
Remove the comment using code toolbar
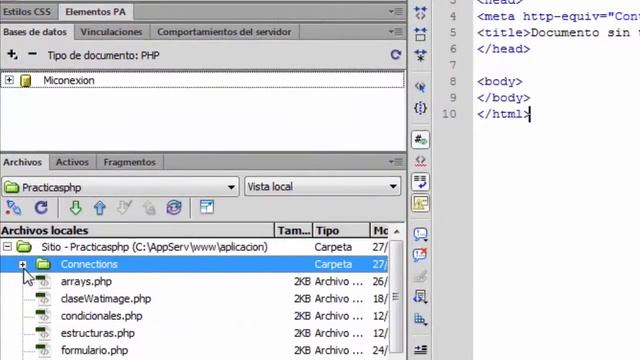[420, 255]
